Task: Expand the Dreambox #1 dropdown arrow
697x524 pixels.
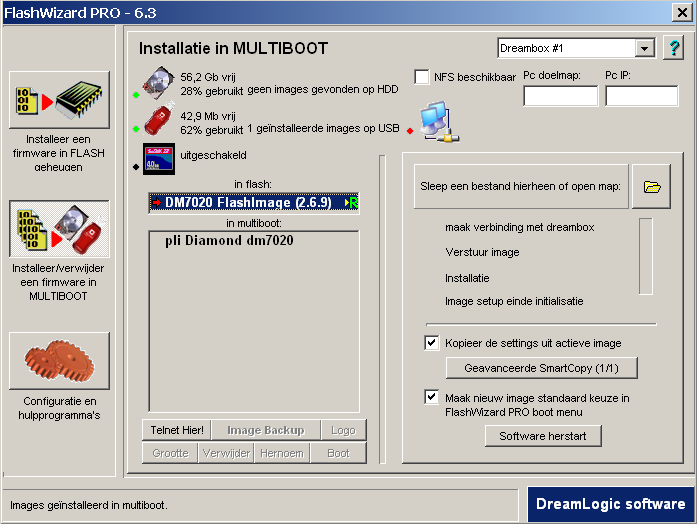Action: pos(645,48)
